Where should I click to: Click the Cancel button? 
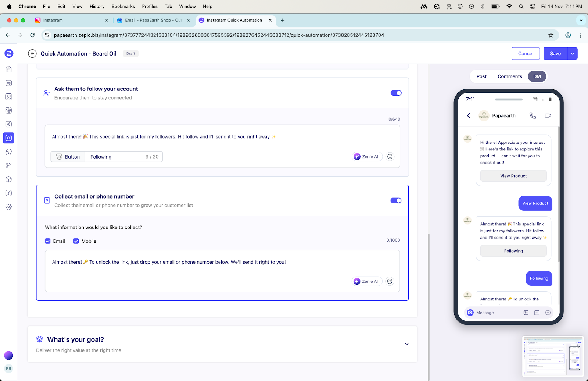[x=526, y=54]
